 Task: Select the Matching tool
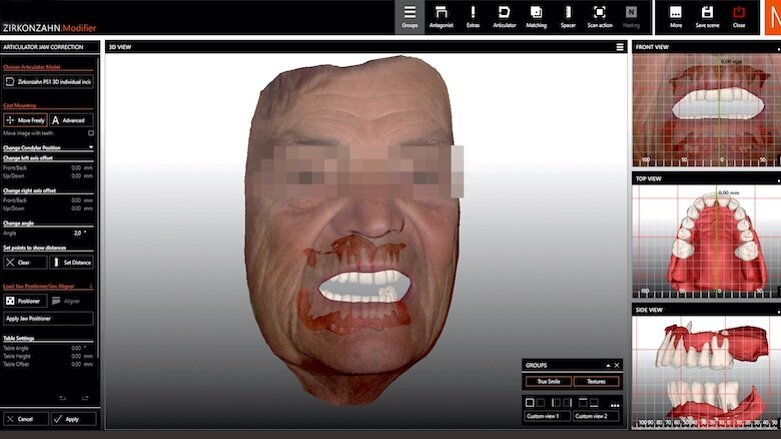[x=536, y=16]
